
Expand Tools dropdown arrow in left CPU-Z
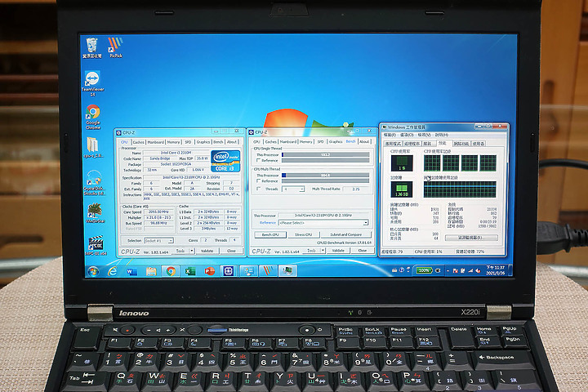pos(192,251)
